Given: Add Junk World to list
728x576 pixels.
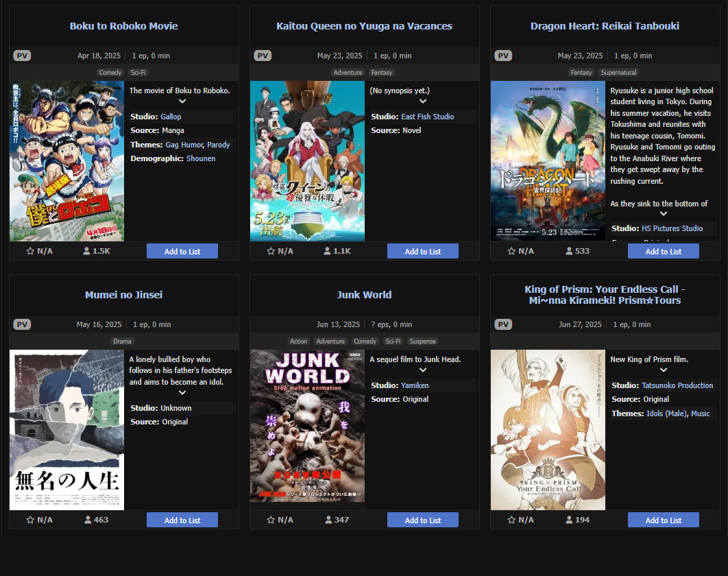Looking at the screenshot, I should (422, 520).
